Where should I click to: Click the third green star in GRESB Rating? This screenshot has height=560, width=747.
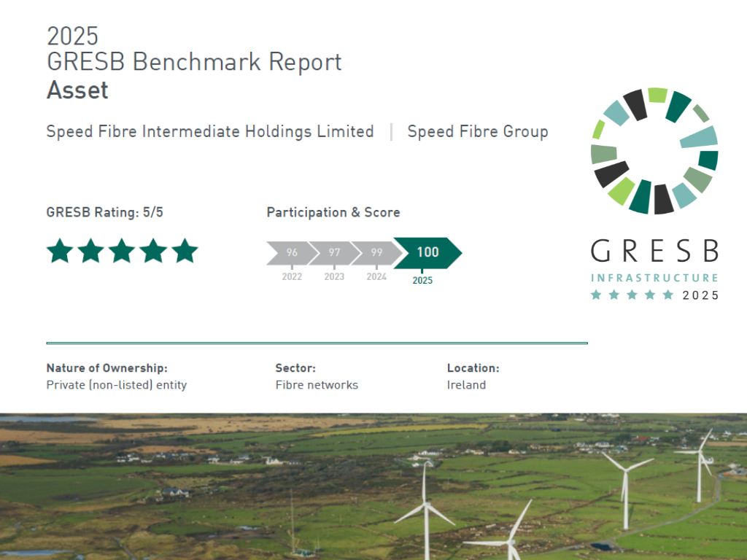click(x=122, y=251)
